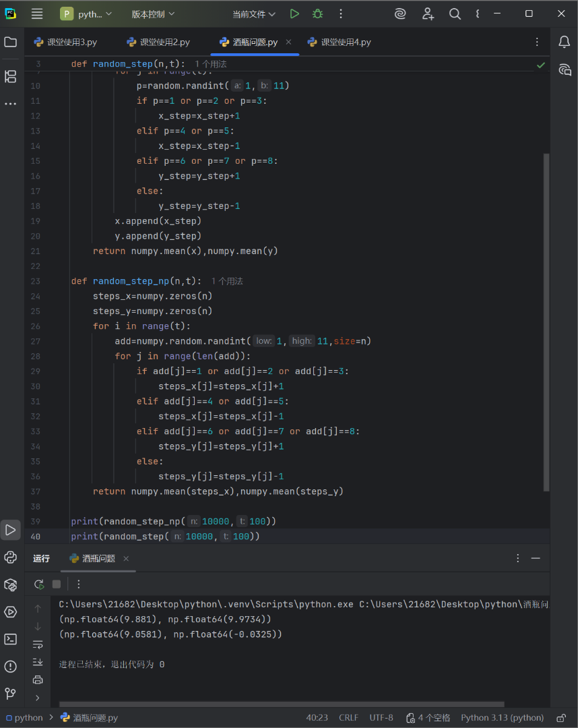Run the current file with the green play button
This screenshot has height=728, width=578.
tap(294, 14)
